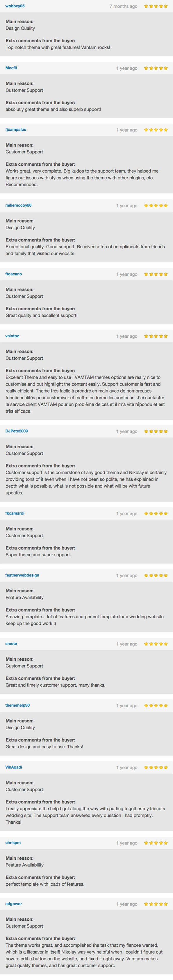The width and height of the screenshot is (173, 980).
Task: Select VikAgadi username link
Action: (x=13, y=767)
